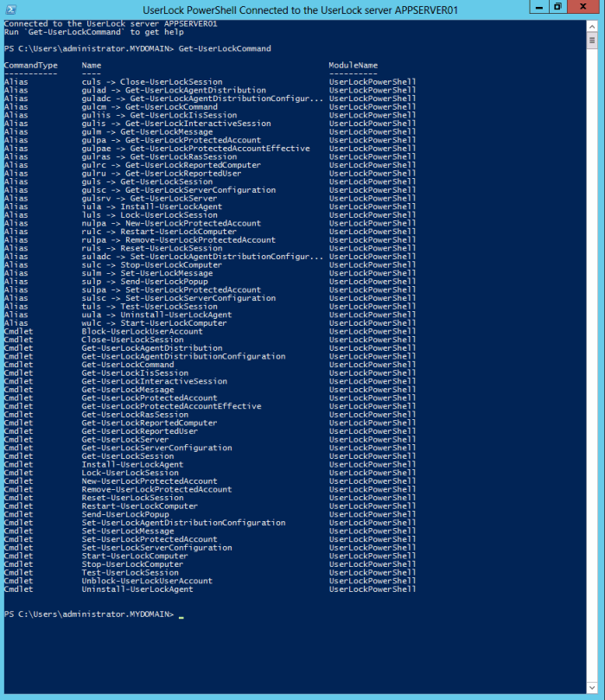
Task: Click the 'Restart-UserLockComputer' cmdlet name
Action: [140, 506]
